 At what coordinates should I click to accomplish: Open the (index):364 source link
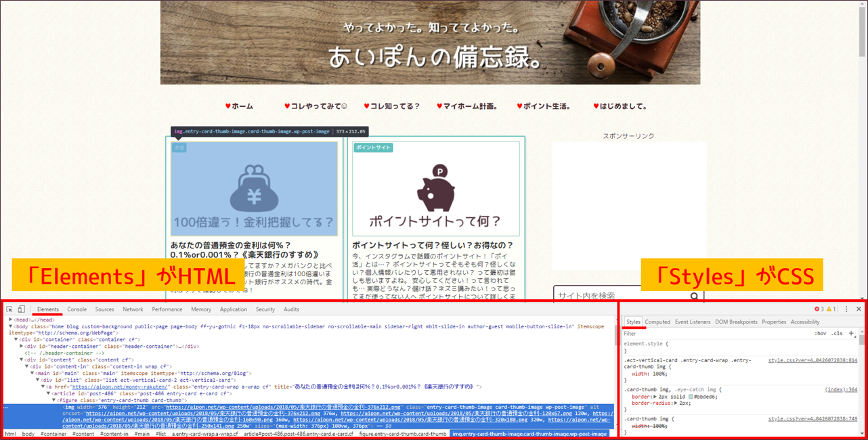pyautogui.click(x=842, y=390)
